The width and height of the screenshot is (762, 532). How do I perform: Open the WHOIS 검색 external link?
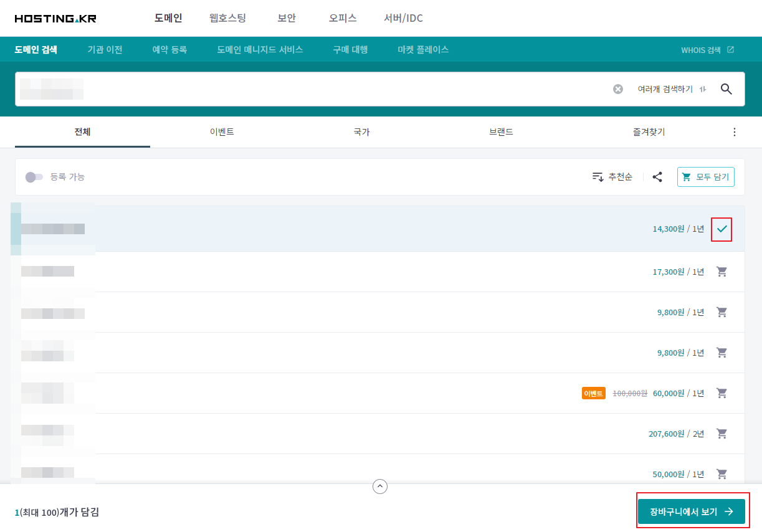pyautogui.click(x=707, y=50)
